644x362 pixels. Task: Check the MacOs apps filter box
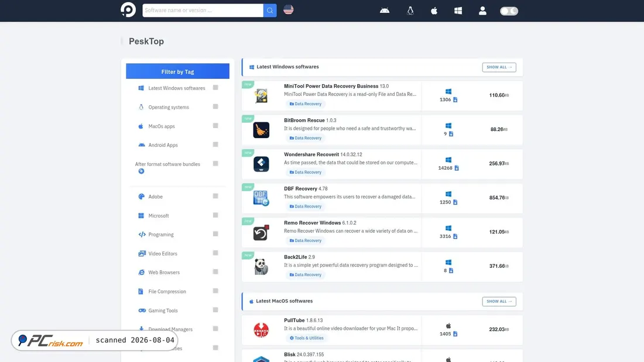[215, 126]
